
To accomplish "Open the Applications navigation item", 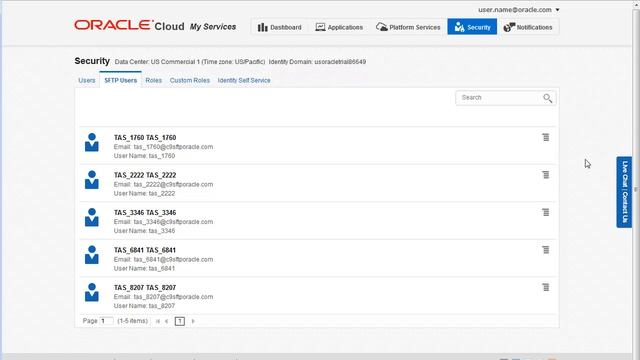I will click(339, 27).
